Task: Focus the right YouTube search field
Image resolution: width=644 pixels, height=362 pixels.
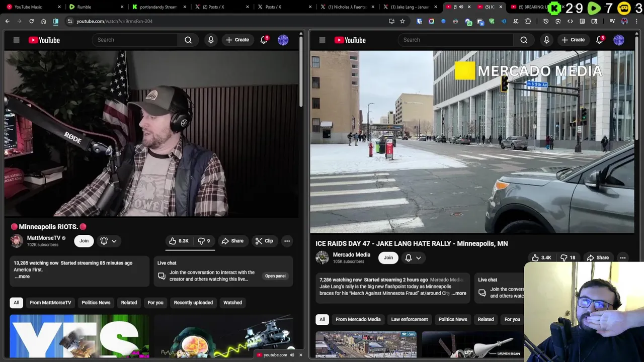Action: click(x=456, y=40)
